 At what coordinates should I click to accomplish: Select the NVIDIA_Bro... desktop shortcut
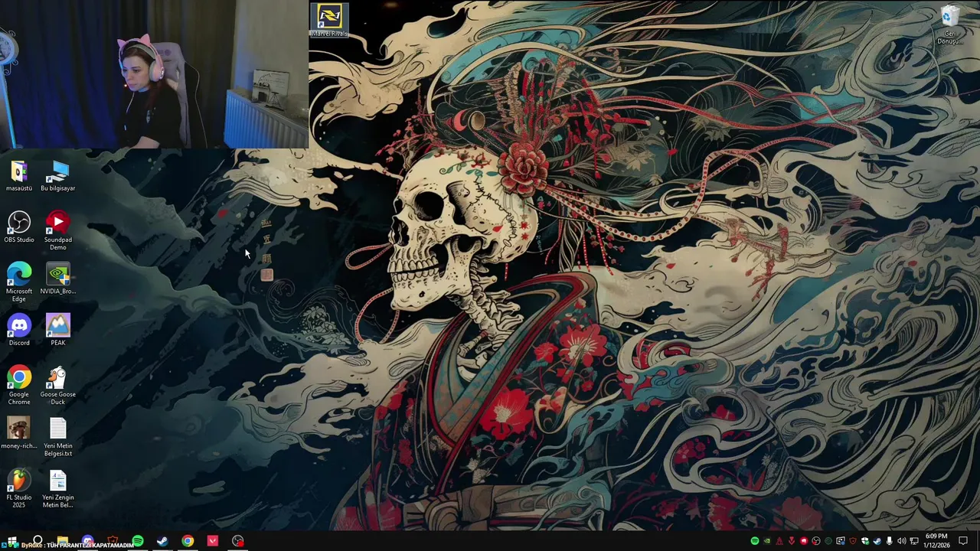[58, 279]
